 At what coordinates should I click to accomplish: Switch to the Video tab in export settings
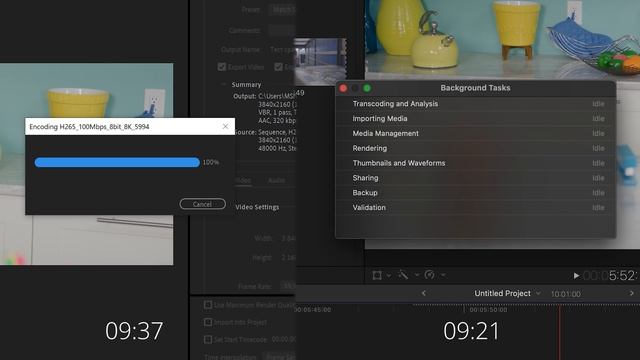244,180
